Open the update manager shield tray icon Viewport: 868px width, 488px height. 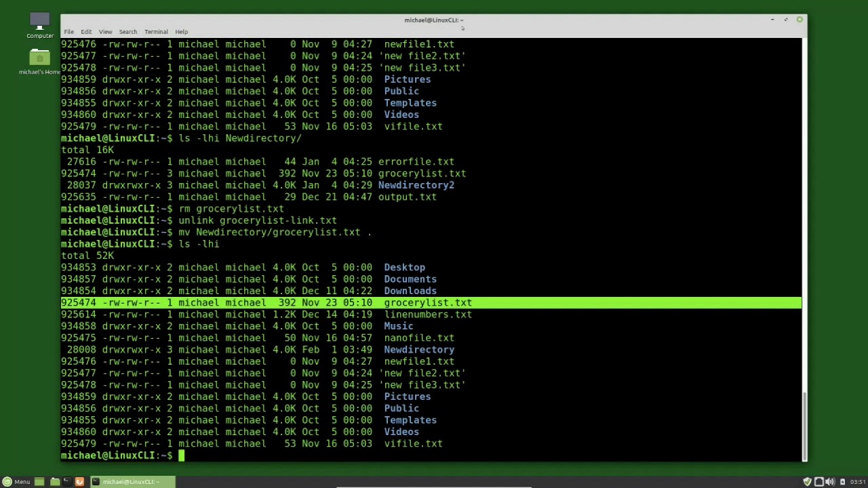[807, 482]
